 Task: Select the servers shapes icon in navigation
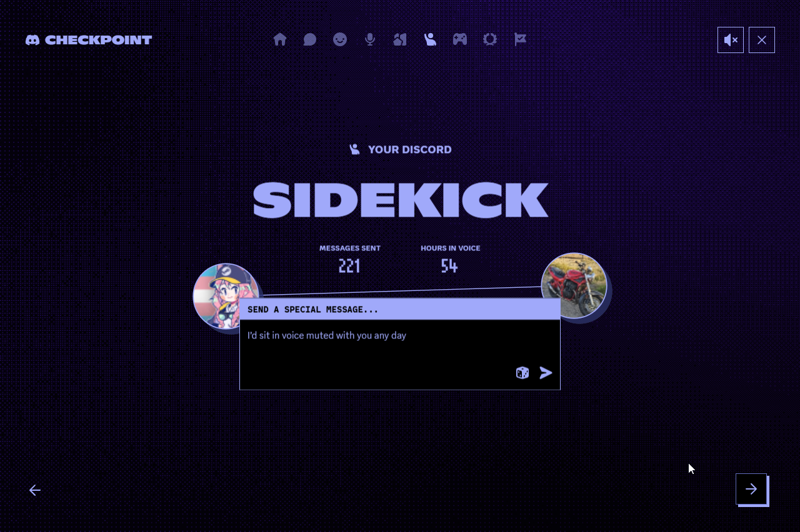[x=400, y=39]
